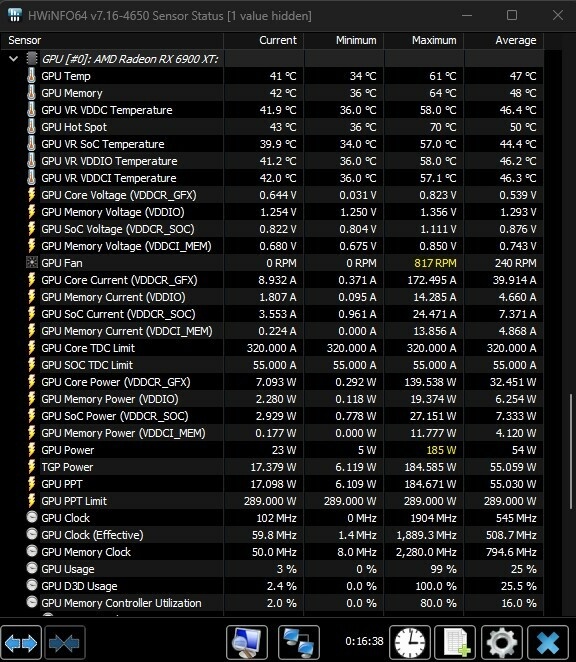Screen dimensions: 576x662
Task: Click the Average column header
Action: pyautogui.click(x=504, y=40)
